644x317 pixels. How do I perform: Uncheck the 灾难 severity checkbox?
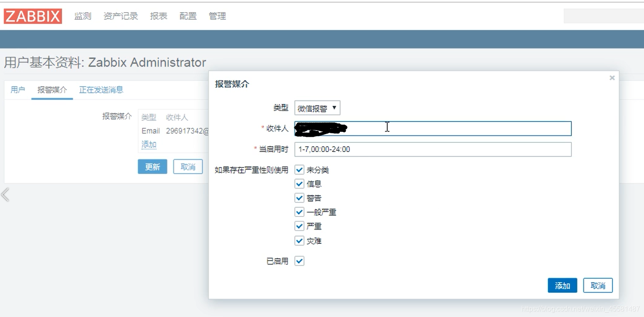[x=299, y=240]
